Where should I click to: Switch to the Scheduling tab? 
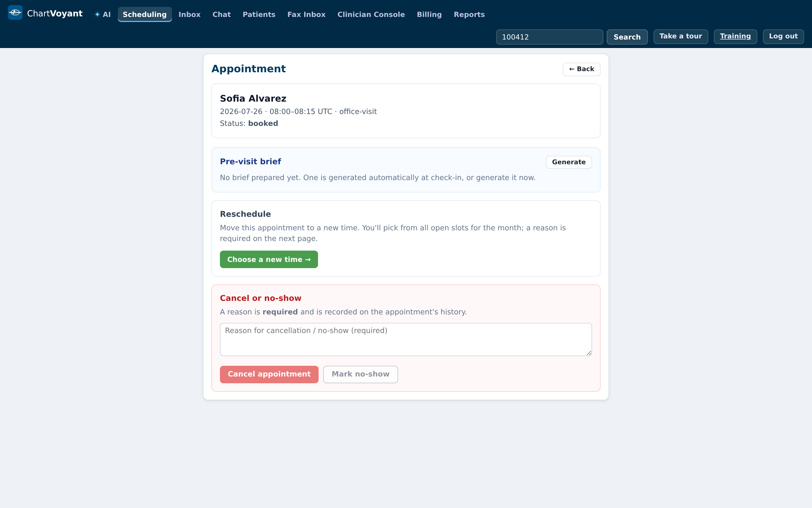pos(145,14)
